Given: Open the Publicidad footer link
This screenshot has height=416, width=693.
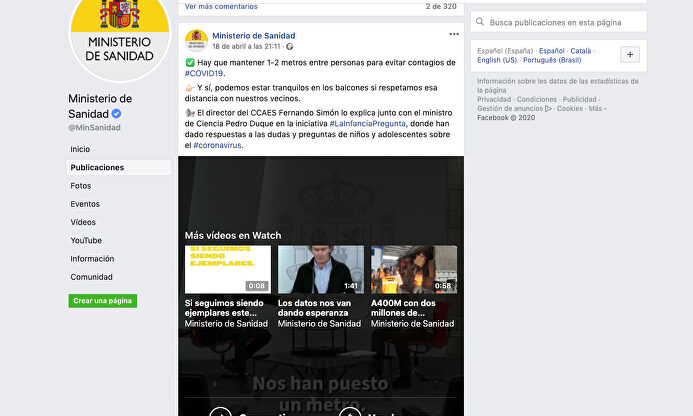Looking at the screenshot, I should pyautogui.click(x=579, y=99).
